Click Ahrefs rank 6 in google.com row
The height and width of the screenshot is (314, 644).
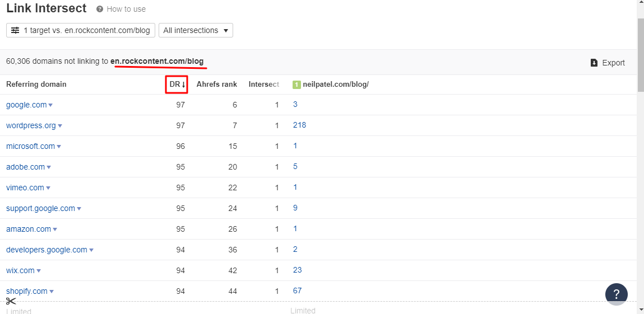235,105
